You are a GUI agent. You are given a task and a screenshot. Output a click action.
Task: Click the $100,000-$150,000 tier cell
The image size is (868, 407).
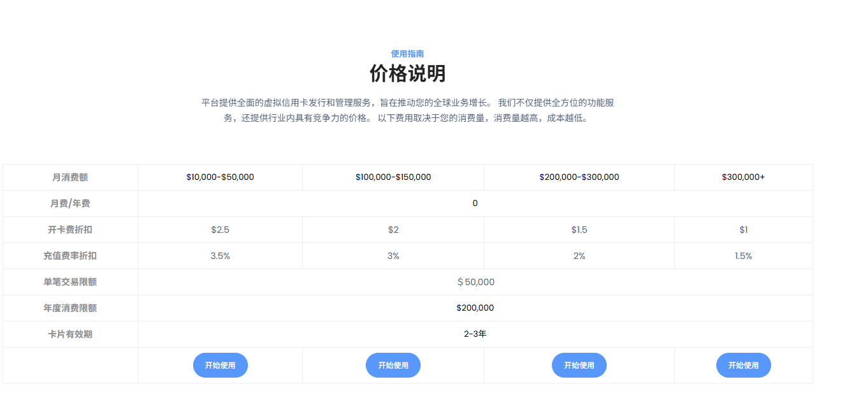tap(393, 177)
